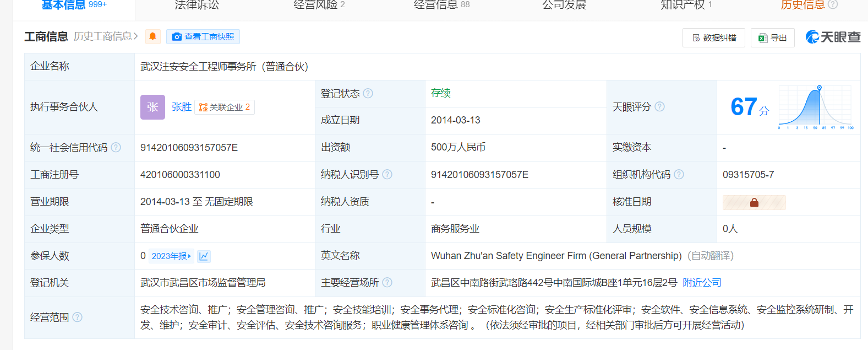This screenshot has width=868, height=350.
Task: Open the 2023年报 dropdown tag
Action: click(171, 256)
